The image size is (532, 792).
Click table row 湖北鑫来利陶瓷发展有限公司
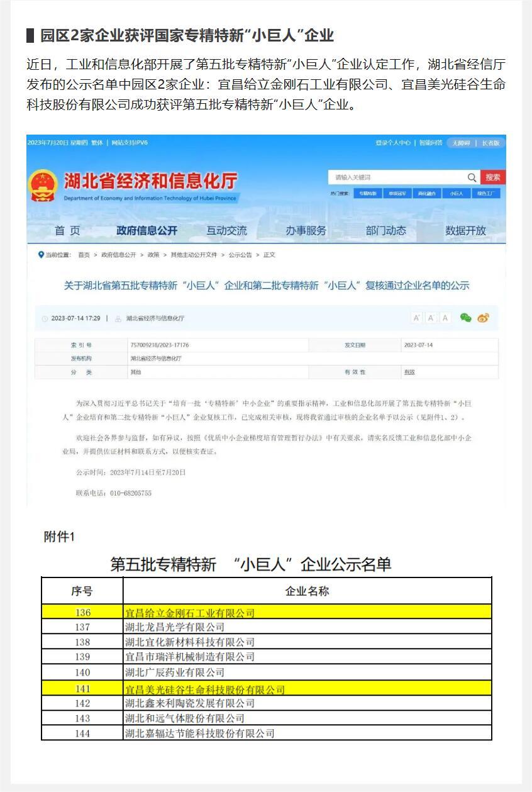(266, 703)
